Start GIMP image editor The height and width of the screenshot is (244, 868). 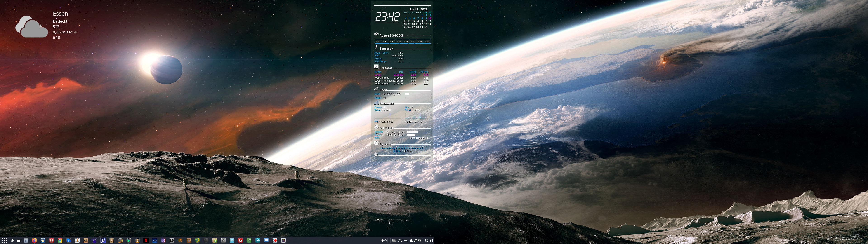(x=86, y=240)
